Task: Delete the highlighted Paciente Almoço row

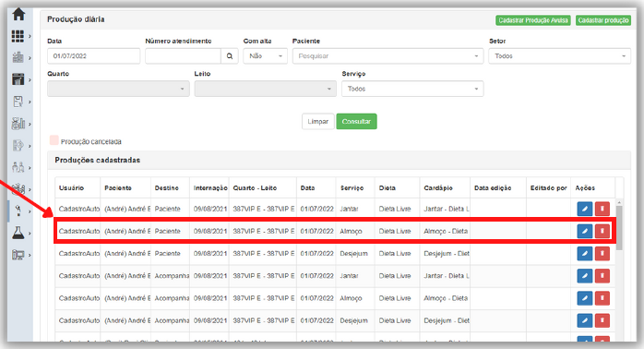Action: [x=602, y=231]
